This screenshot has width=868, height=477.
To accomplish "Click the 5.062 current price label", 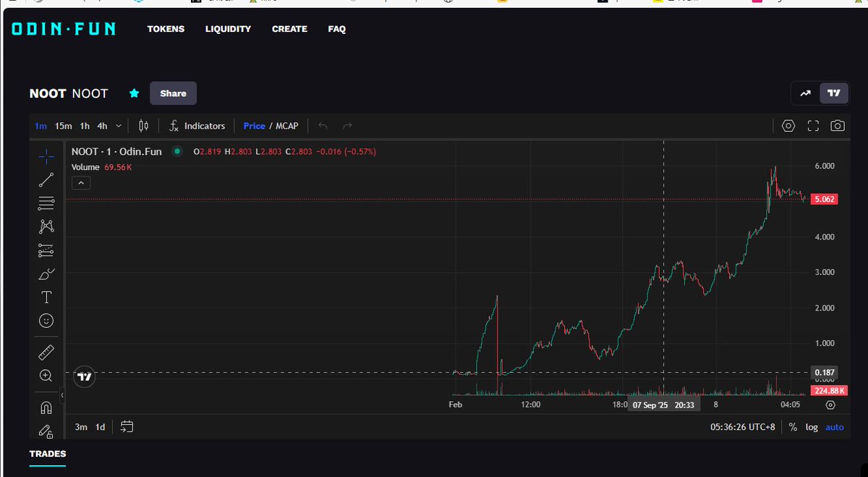I will click(x=824, y=199).
